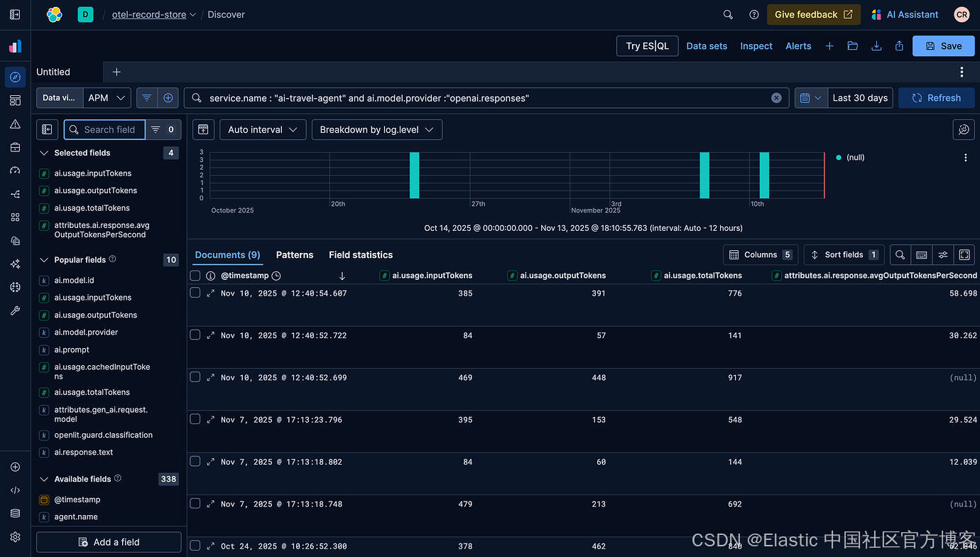This screenshot has width=980, height=557.
Task: Select the row Oct 24, 2025 @ 10:26:52.300
Action: 195,546
